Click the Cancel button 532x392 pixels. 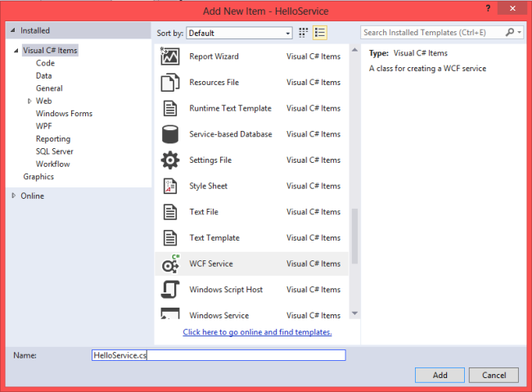coord(494,375)
